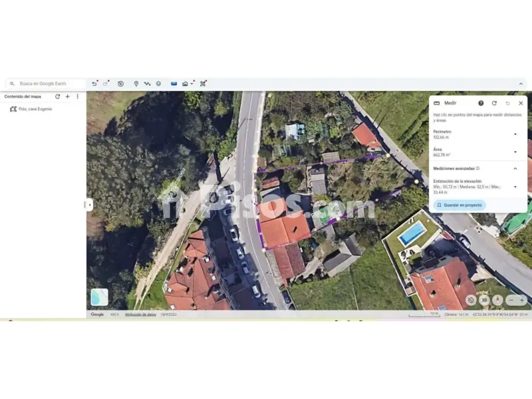The image size is (532, 399).
Task: Open the help icon in Medir panel
Action: 481,103
